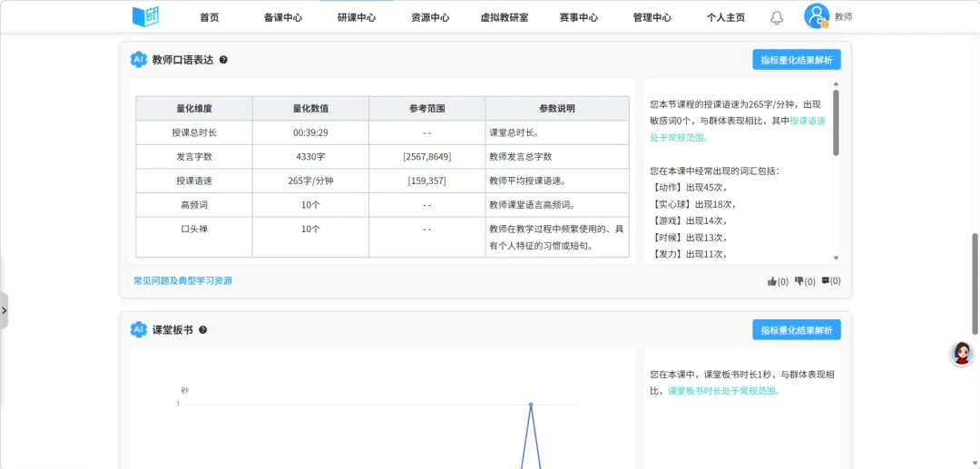This screenshot has width=980, height=469.
Task: Expand the collapsed left sidebar arrow
Action: (x=4, y=310)
